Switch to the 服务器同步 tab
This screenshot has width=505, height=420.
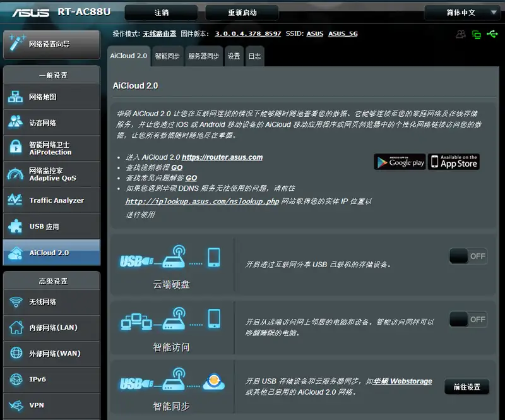(204, 56)
